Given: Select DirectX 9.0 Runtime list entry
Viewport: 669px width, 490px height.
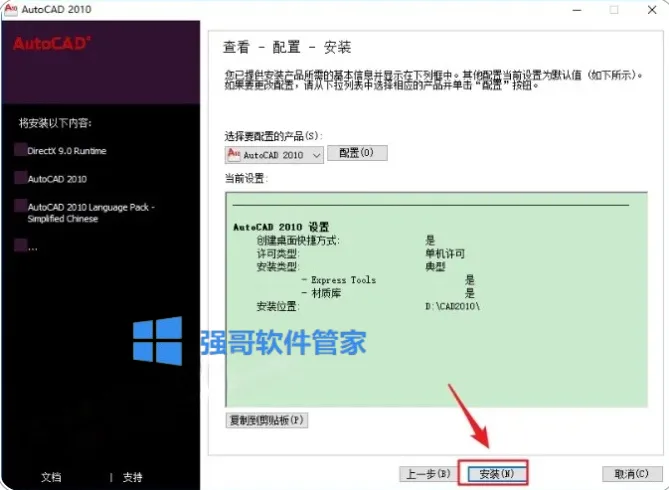Looking at the screenshot, I should pos(67,151).
